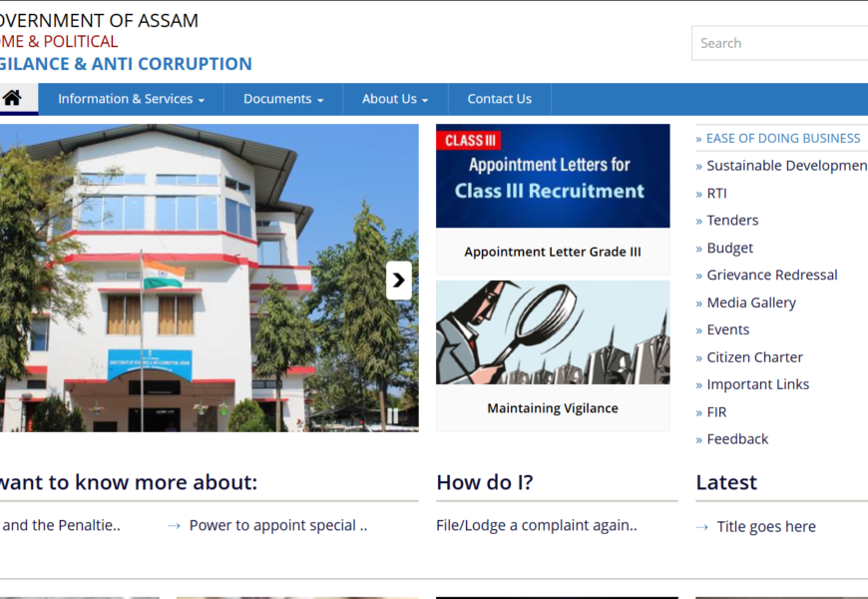
Task: Open the FIR sidebar link
Action: point(716,412)
